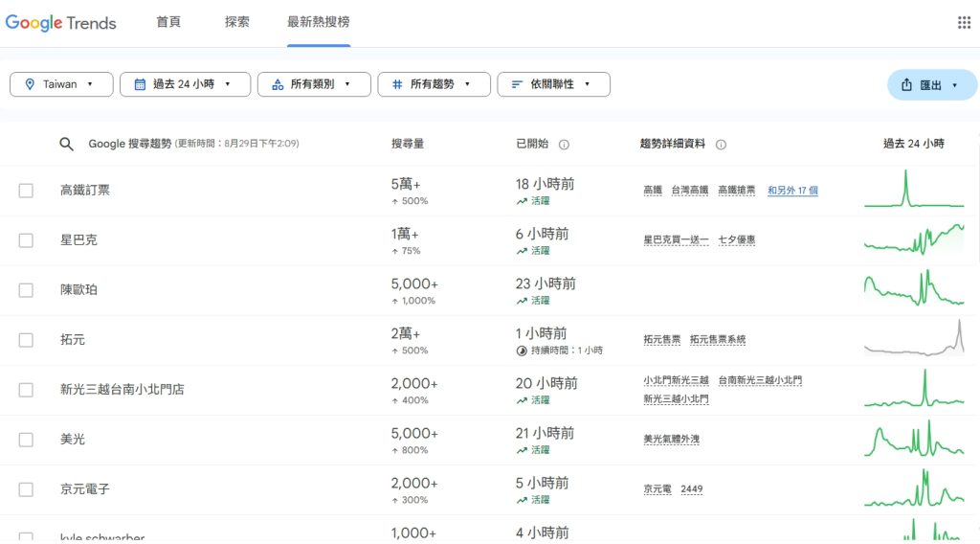Viewport: 980px width, 544px height.
Task: Select the 最新熱搜榜 tab
Action: (x=318, y=22)
